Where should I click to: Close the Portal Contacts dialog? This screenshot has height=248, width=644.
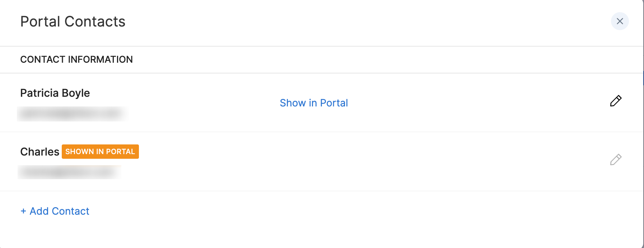[620, 22]
